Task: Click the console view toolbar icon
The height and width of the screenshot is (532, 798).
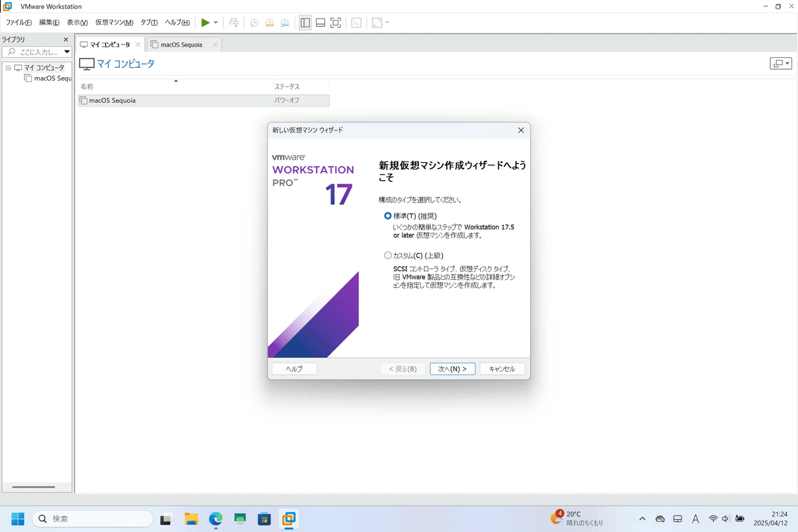Action: pos(356,23)
